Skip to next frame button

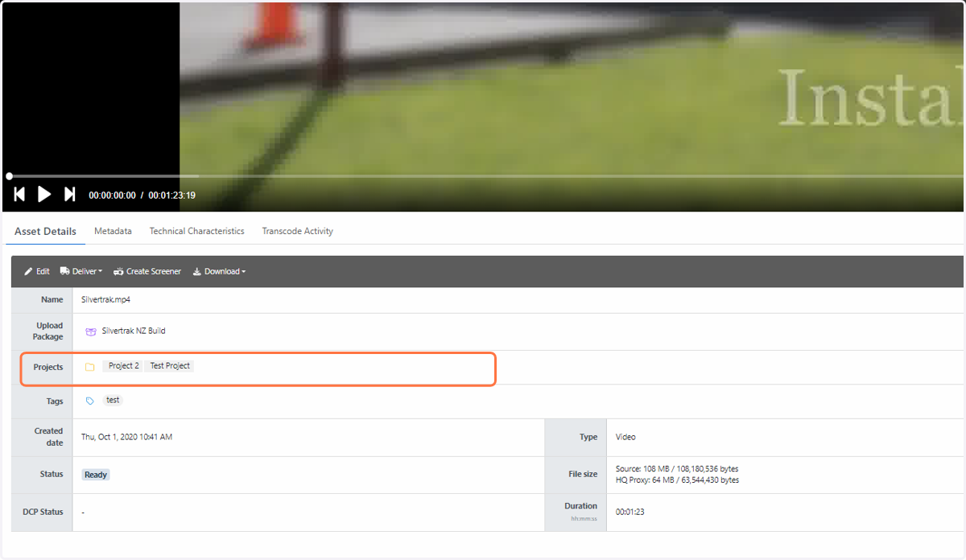pyautogui.click(x=69, y=194)
